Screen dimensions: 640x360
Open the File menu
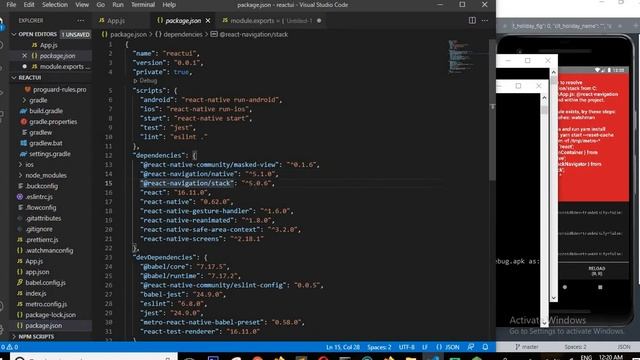coord(11,5)
